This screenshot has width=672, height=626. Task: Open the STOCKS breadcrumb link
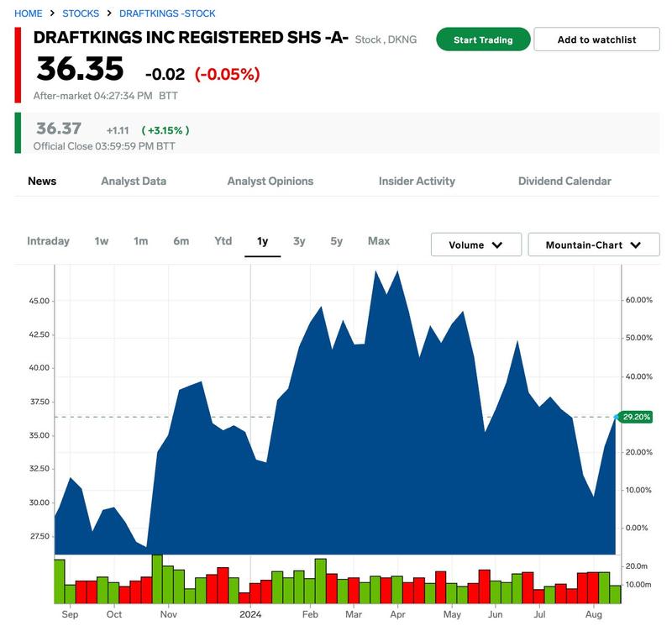pos(81,13)
